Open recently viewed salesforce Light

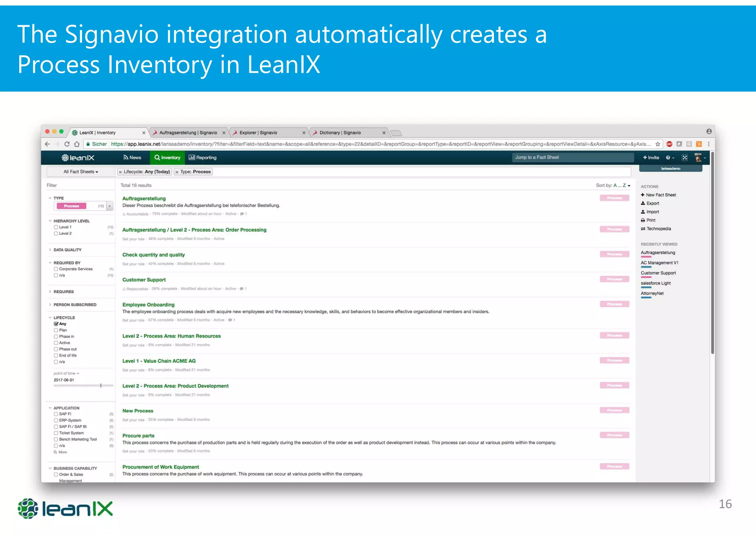tap(656, 283)
